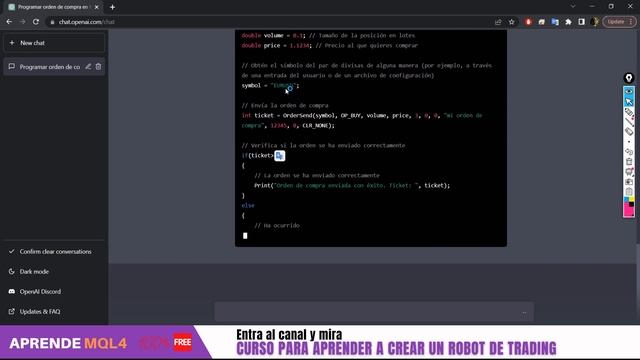Go forward in the browser
640x360 pixels.
22,22
